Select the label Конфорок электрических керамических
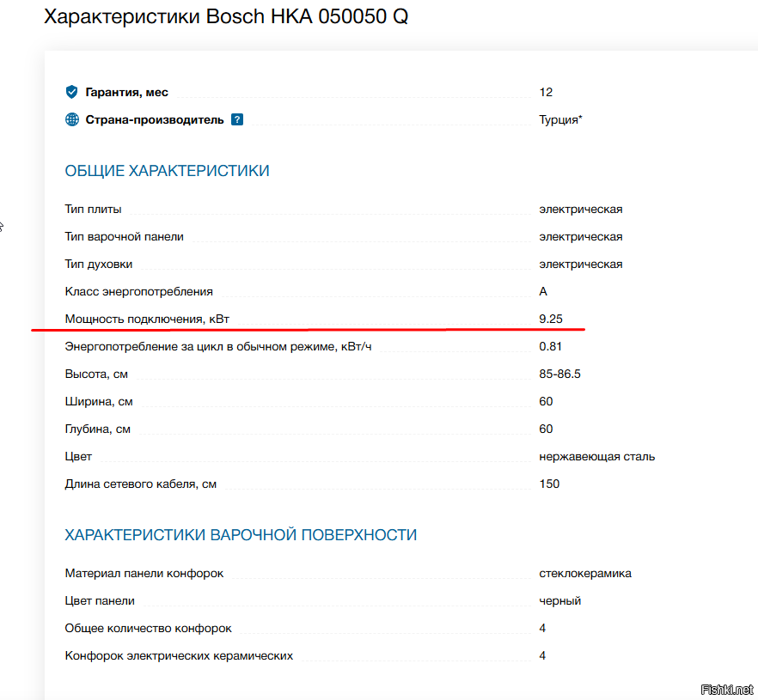This screenshot has width=758, height=700. (179, 656)
